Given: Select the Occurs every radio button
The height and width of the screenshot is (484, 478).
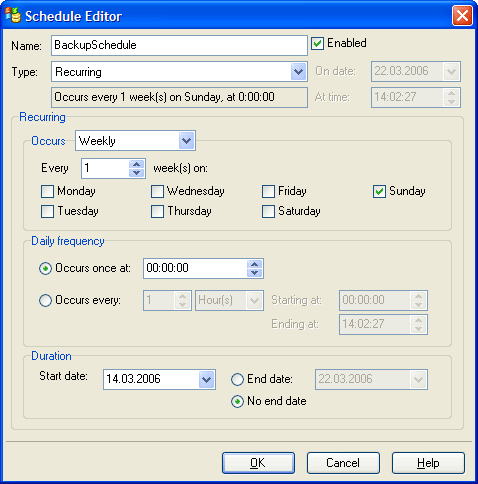Looking at the screenshot, I should pyautogui.click(x=45, y=300).
